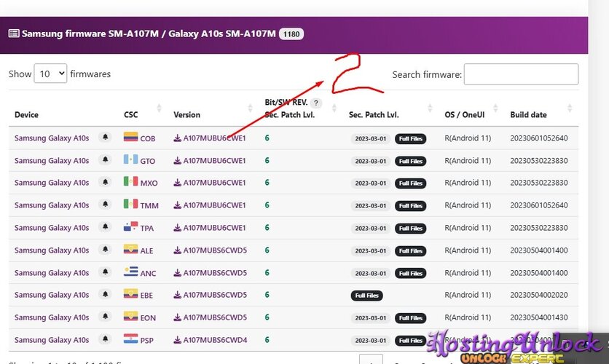Click the bell icon in the EBE row
609x364 pixels.
tap(105, 294)
